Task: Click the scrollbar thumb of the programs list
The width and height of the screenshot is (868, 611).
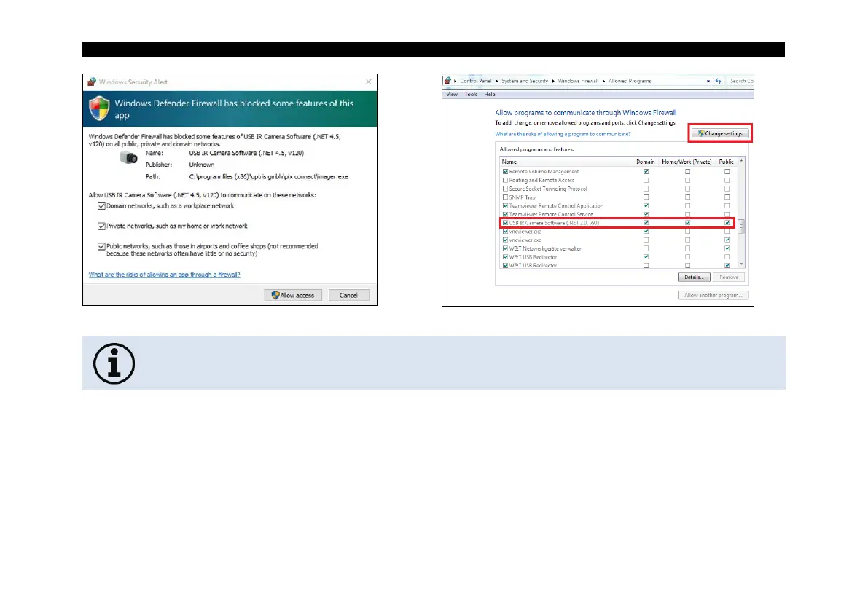Action: pos(742,226)
